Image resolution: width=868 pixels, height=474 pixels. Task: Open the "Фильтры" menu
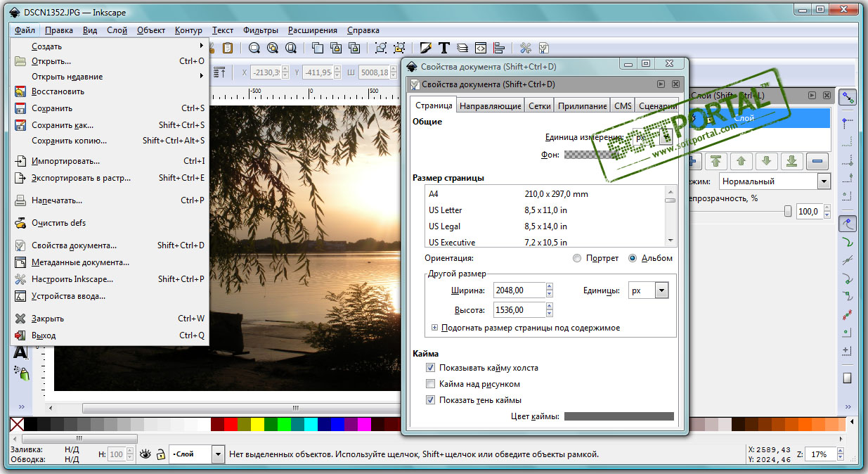(x=261, y=30)
